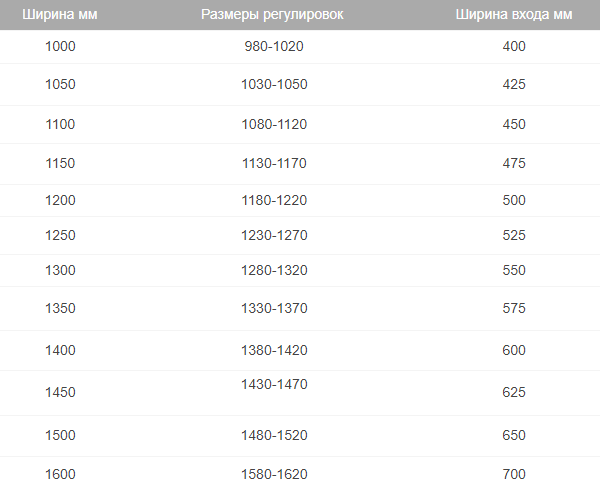Click the entry width value 425
The height and width of the screenshot is (491, 600).
click(514, 85)
